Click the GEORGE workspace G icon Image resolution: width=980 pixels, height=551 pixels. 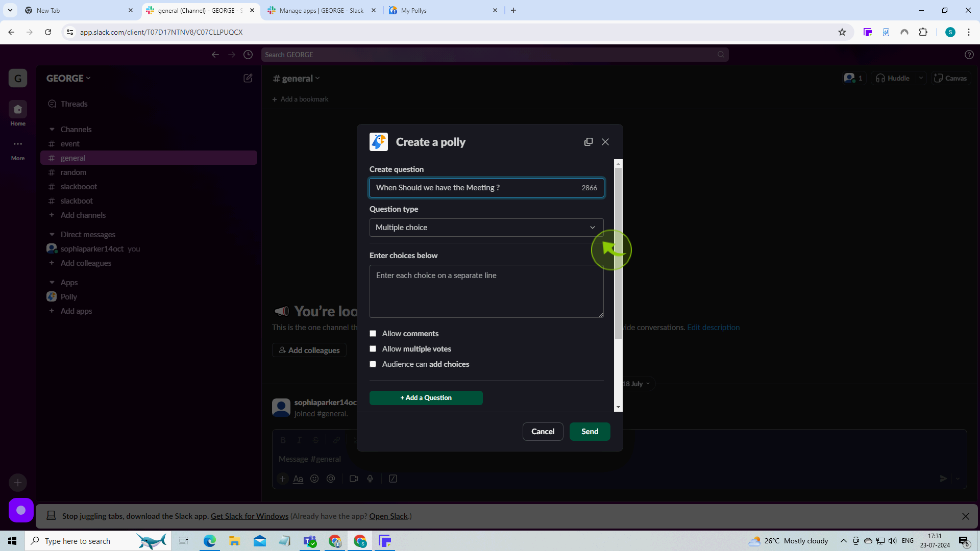(18, 78)
